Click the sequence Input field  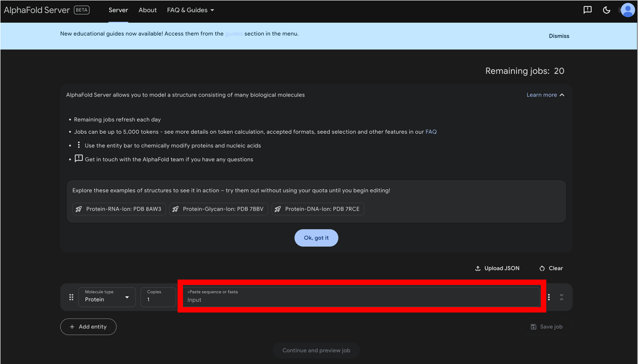point(361,297)
